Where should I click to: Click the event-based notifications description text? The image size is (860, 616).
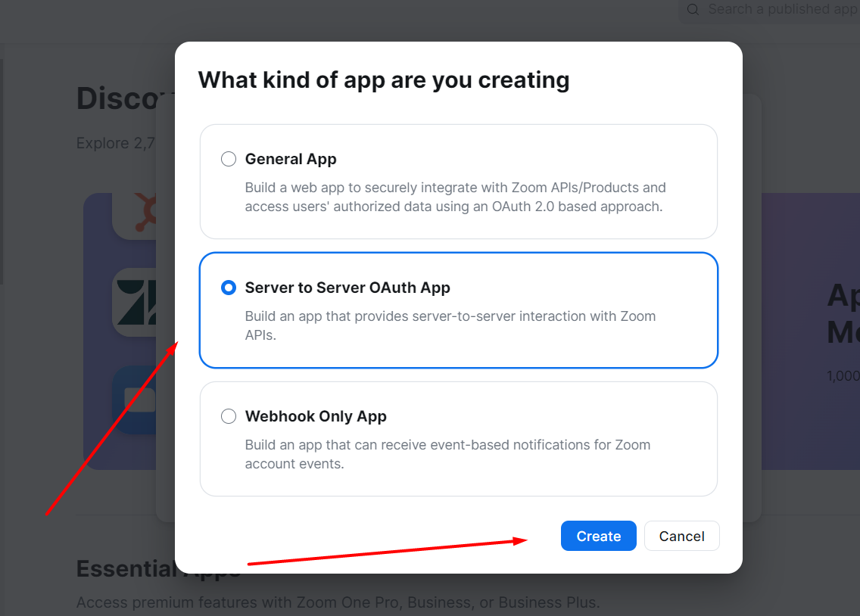447,454
